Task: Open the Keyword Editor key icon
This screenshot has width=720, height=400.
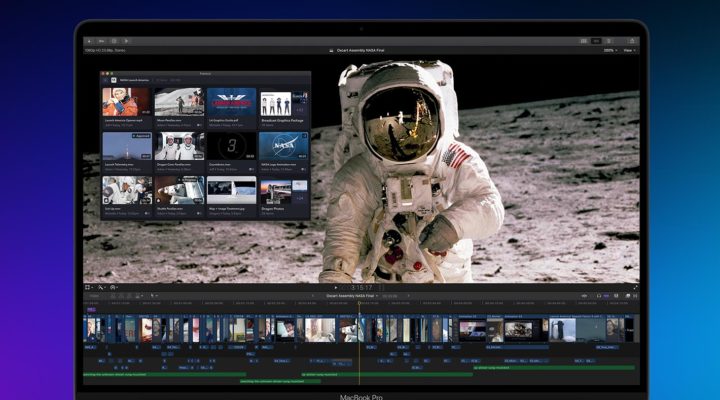Action: tap(101, 41)
